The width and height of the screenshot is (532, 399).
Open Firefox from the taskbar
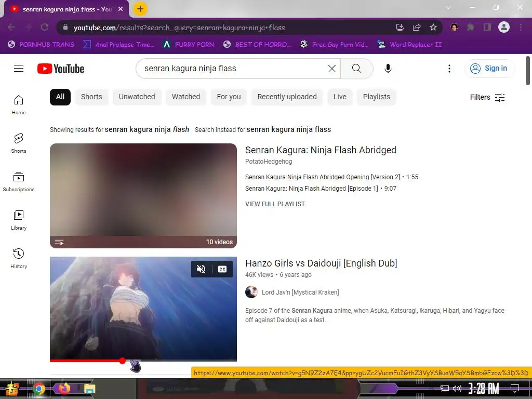(x=64, y=388)
